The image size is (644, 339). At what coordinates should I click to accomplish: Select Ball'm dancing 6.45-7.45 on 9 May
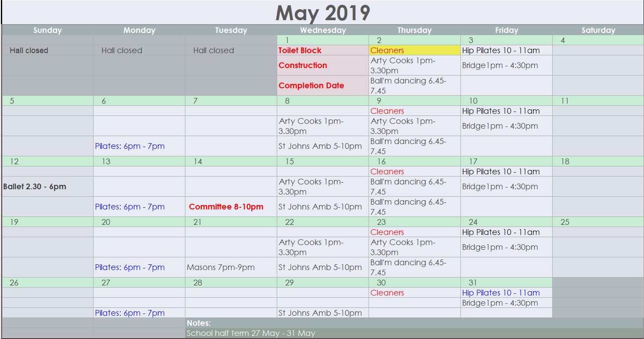[x=408, y=146]
